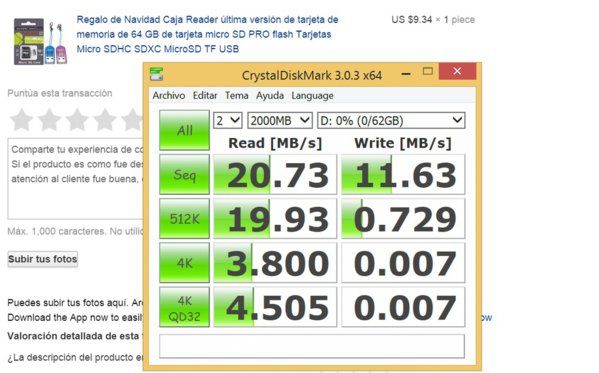Viewport: 599px width, 373px height.
Task: Click the 4K QD32 read result 4.505
Action: (275, 307)
